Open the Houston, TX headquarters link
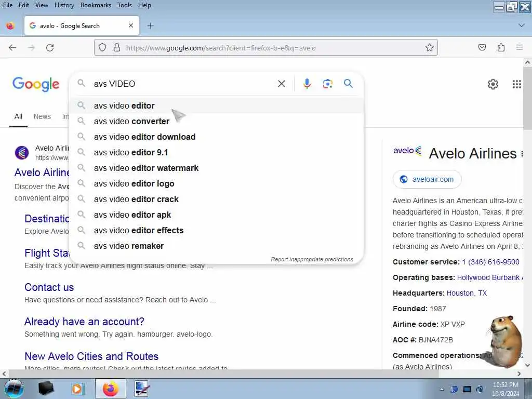Image resolution: width=532 pixels, height=399 pixels. (x=467, y=293)
